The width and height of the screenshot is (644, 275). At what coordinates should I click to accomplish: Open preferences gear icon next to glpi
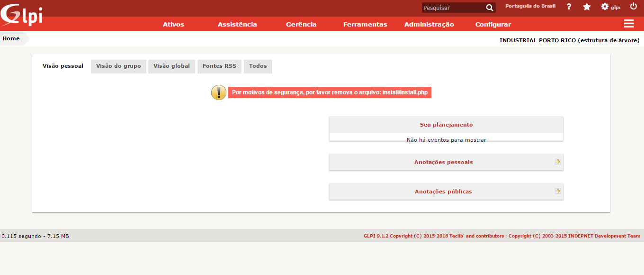[605, 7]
